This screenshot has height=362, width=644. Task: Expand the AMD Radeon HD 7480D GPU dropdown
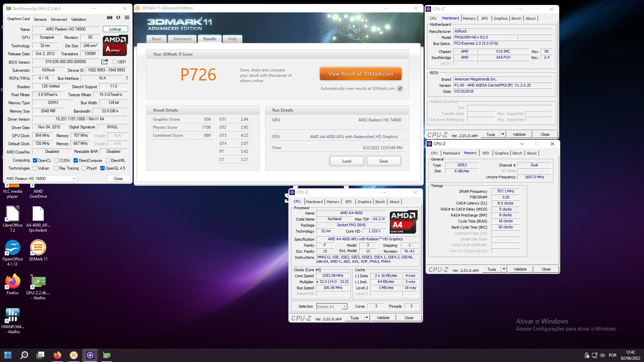click(x=41, y=179)
